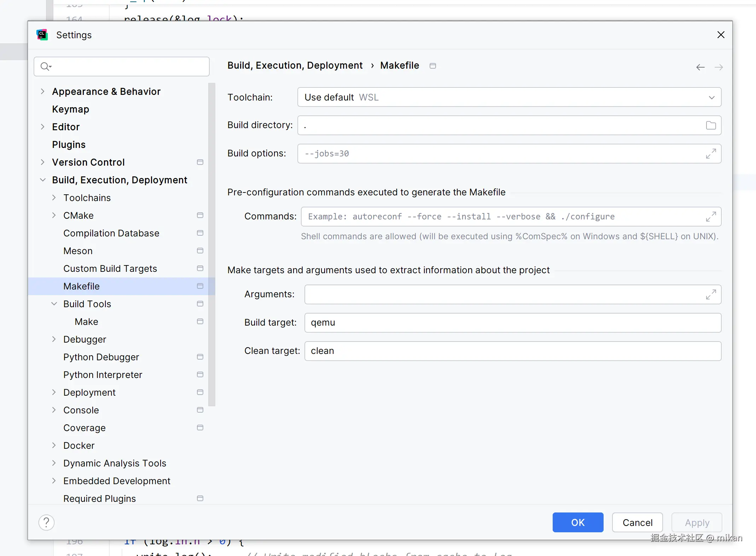The height and width of the screenshot is (556, 756).
Task: Click the help question mark icon
Action: pos(46,522)
